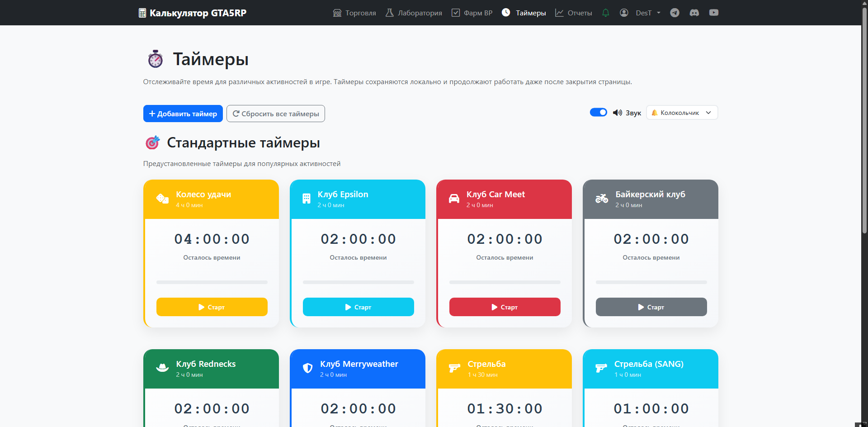Open the Discord link icon

694,13
